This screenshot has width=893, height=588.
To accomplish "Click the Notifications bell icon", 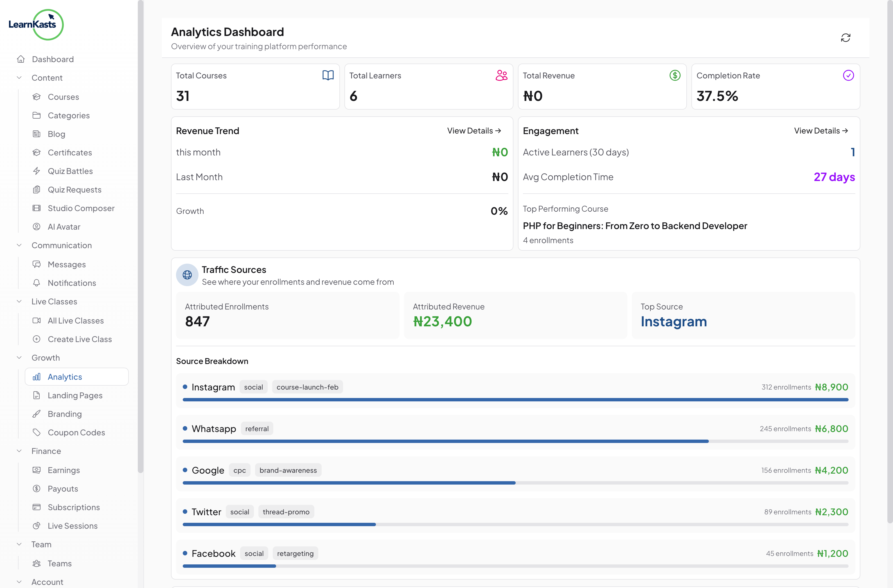I will (x=37, y=283).
